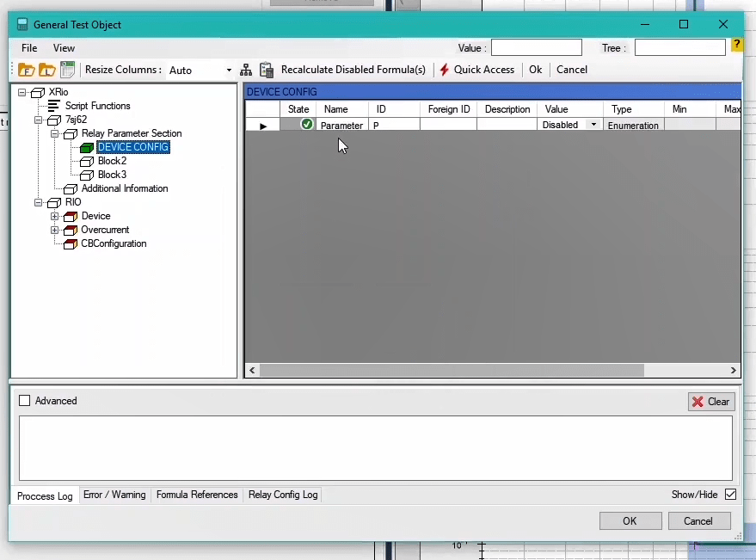Open the View menu
756x560 pixels.
[64, 48]
